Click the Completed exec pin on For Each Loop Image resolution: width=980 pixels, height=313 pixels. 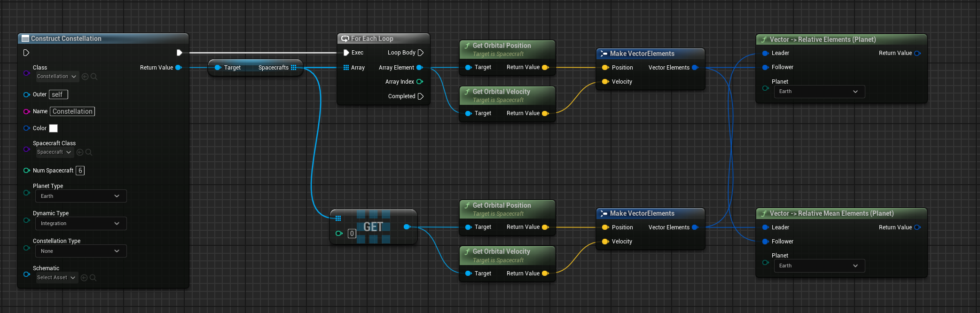tap(421, 96)
